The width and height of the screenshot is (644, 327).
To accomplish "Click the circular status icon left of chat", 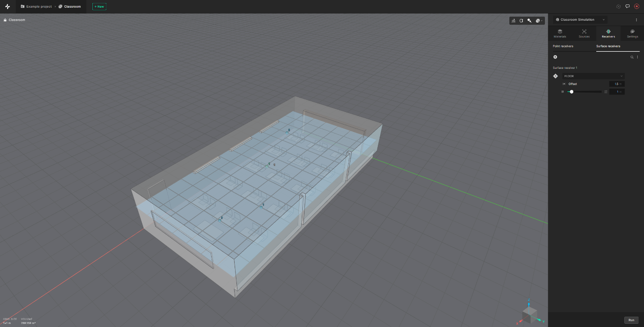I will click(x=618, y=6).
